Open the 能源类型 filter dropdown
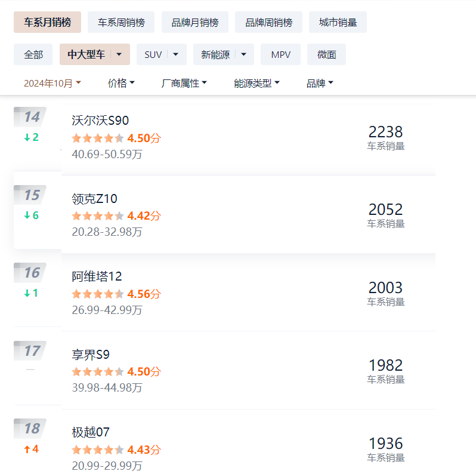Viewport: 476px width, 474px height. pos(256,84)
